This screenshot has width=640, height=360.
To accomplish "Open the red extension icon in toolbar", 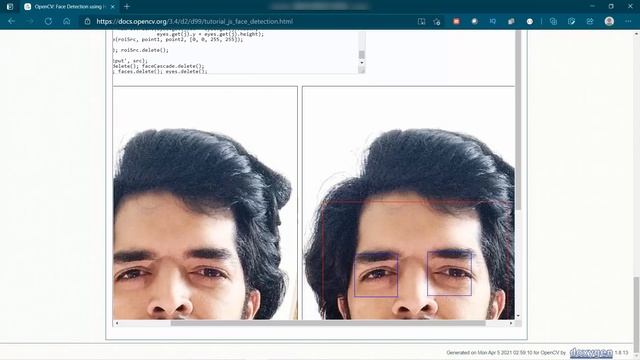I will coord(456,21).
